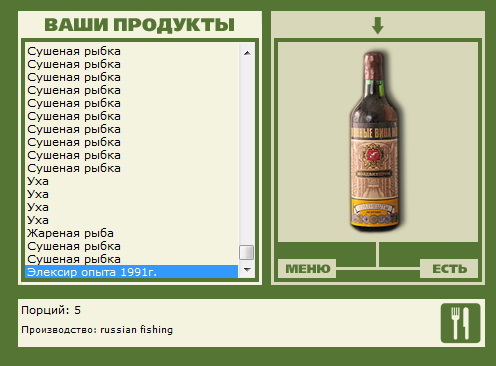Click the Производство: russian fishing text

[97, 330]
